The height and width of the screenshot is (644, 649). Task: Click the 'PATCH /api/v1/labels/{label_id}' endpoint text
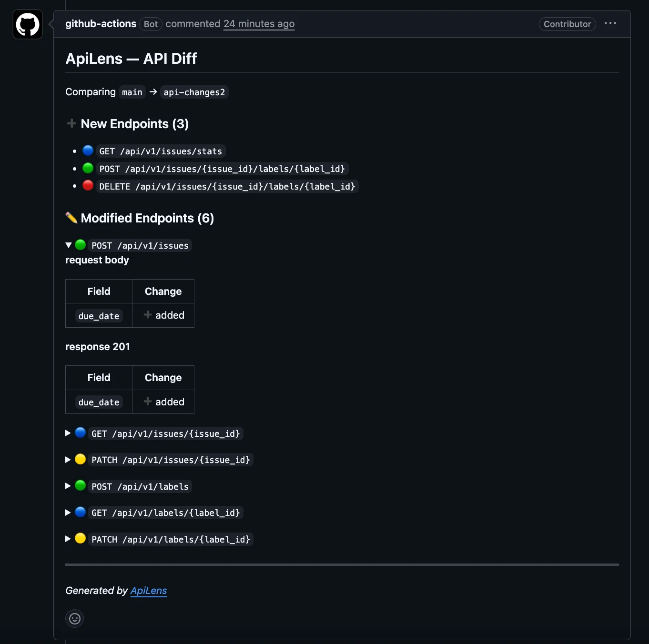(171, 539)
